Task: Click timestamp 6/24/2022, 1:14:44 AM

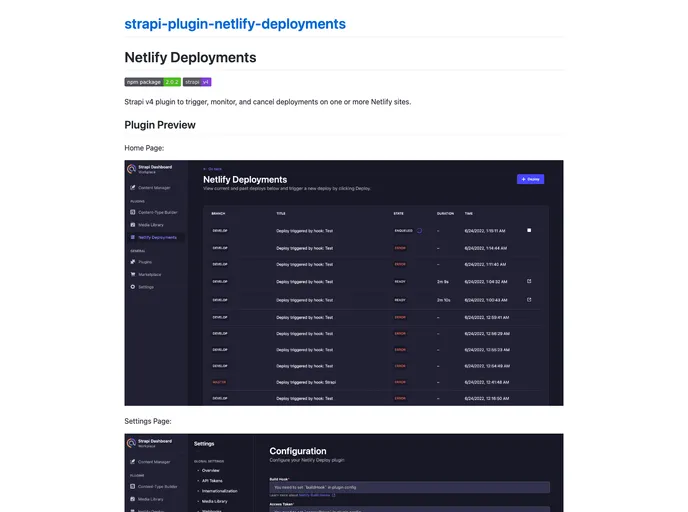Action: click(486, 248)
